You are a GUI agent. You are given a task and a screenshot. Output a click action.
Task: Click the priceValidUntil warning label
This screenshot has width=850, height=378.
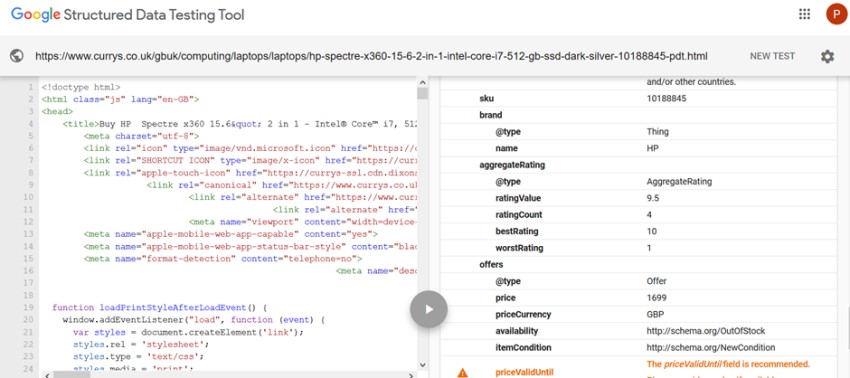[524, 372]
